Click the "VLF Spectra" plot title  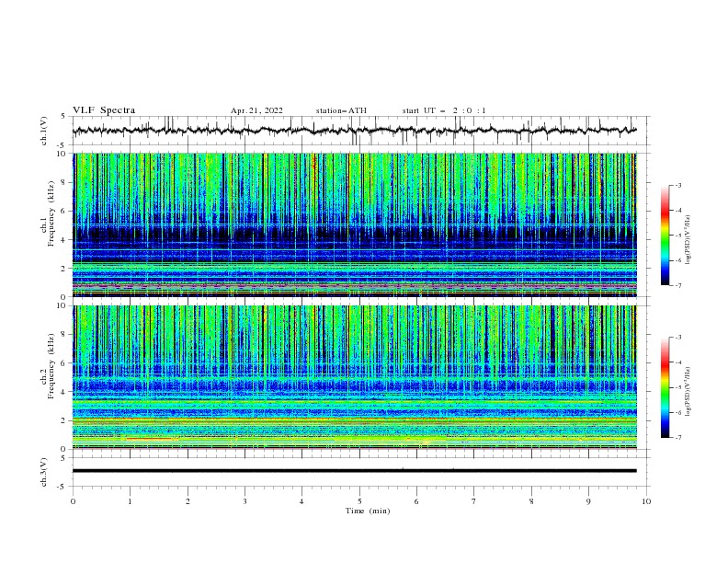(104, 110)
